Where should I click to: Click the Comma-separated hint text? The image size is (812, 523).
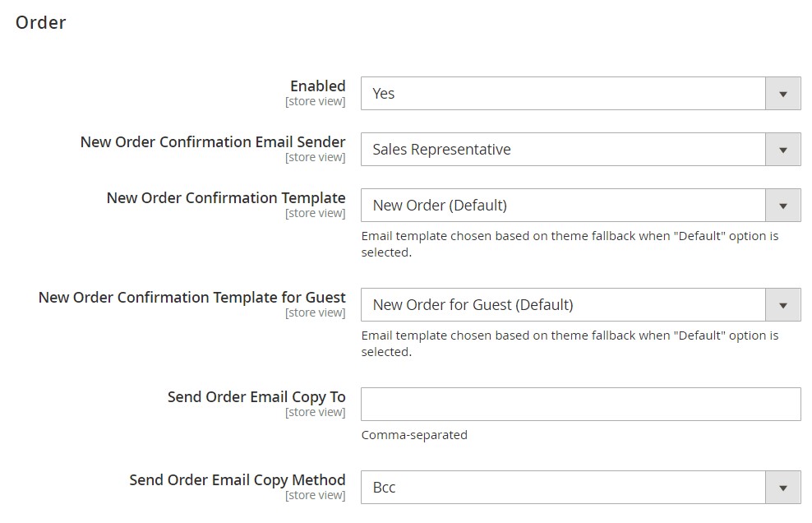[x=414, y=435]
